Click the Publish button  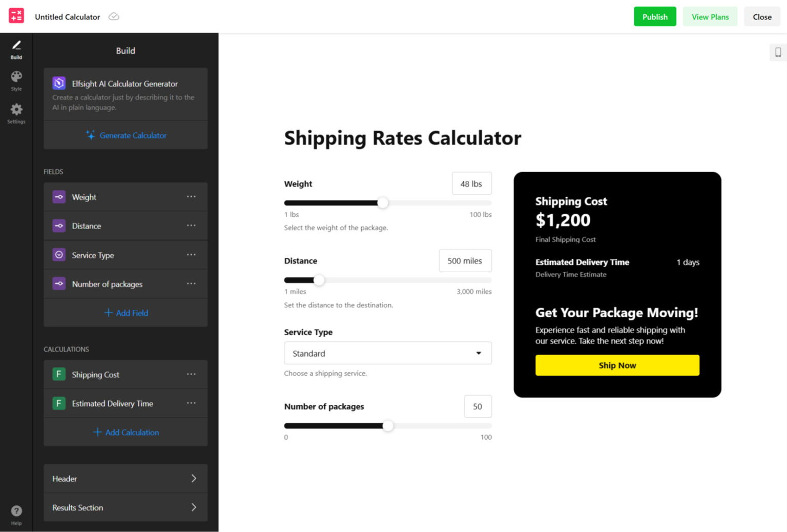655,16
